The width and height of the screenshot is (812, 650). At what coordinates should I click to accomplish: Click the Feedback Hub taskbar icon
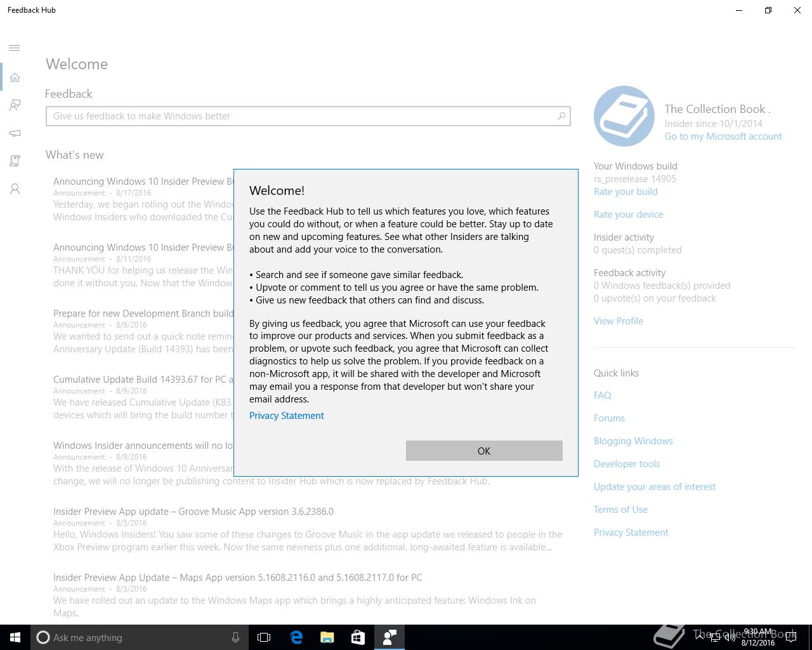click(390, 637)
